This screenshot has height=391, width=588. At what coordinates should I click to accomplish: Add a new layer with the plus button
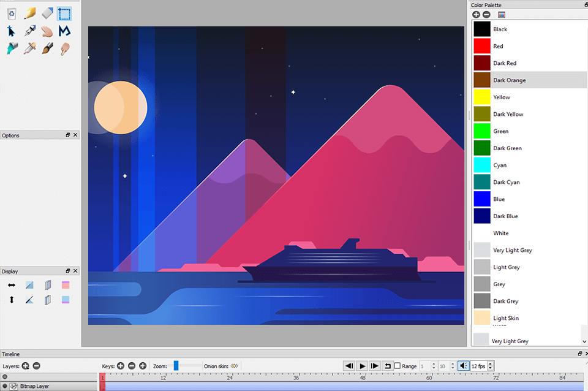pyautogui.click(x=26, y=366)
